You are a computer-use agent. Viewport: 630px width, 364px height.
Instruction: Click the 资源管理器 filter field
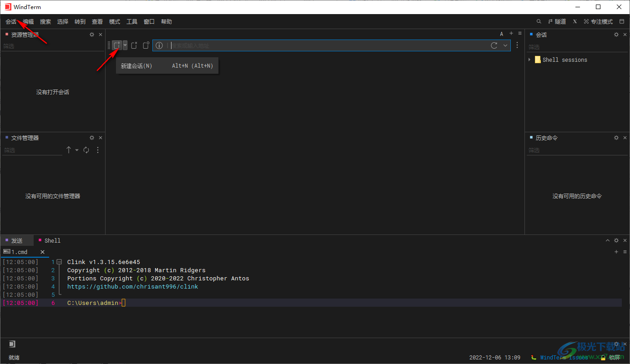(x=52, y=46)
